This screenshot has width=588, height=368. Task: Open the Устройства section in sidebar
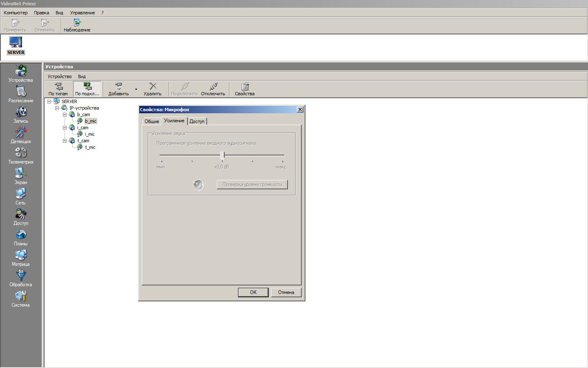20,74
